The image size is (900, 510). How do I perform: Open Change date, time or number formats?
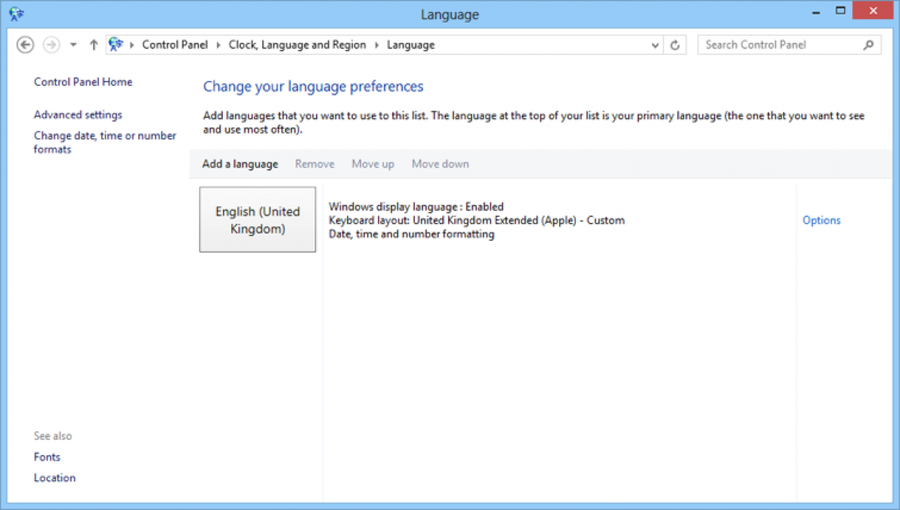[x=105, y=142]
